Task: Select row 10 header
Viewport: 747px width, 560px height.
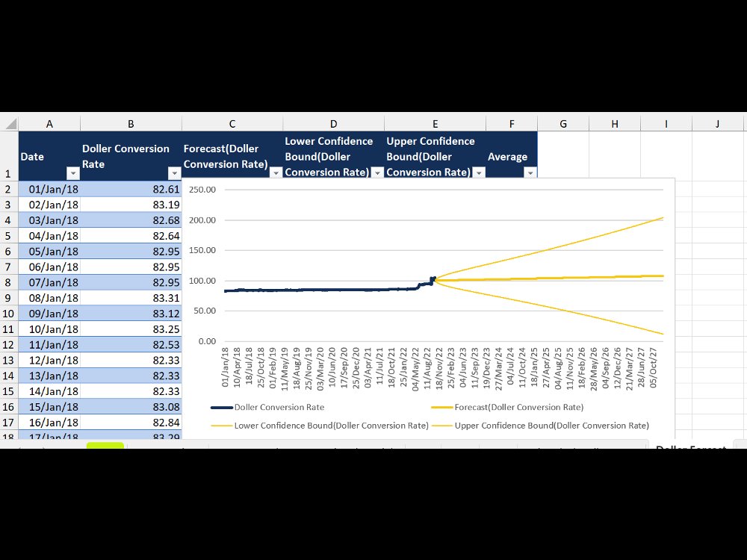Action: pos(8,314)
